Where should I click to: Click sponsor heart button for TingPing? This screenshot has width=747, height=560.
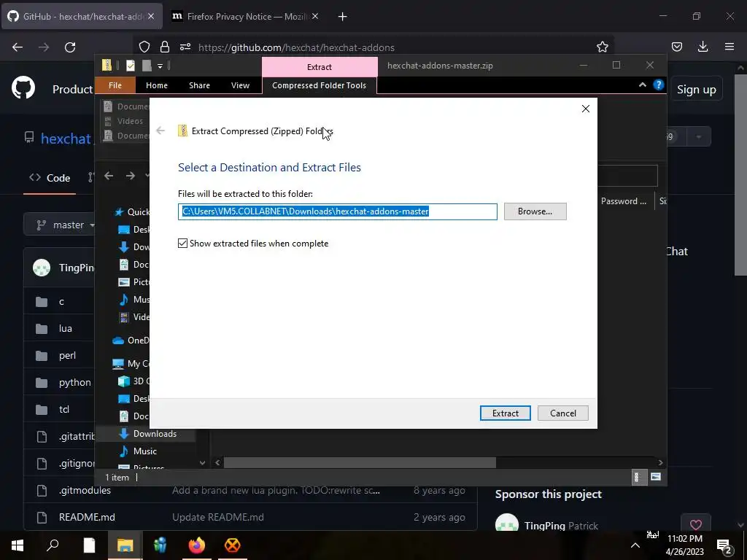point(696,524)
